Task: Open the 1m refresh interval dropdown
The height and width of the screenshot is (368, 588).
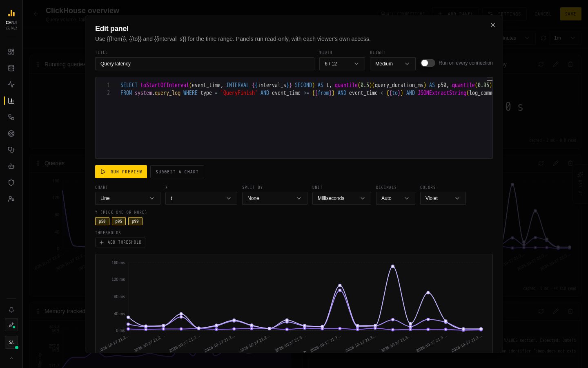Action: click(x=565, y=38)
